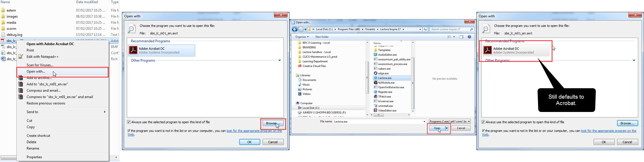Viewport: 644px width, 162px height.
Task: Click Open button in file dialog
Action: point(437,128)
